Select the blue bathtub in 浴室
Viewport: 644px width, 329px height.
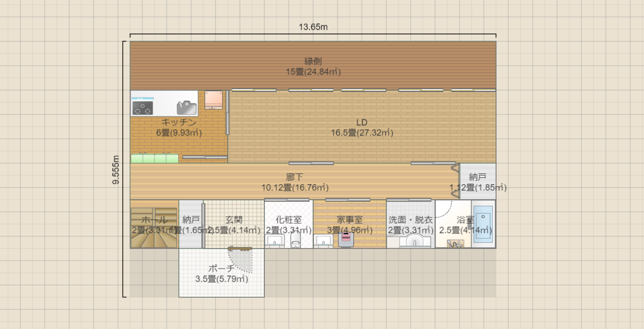coord(483,224)
